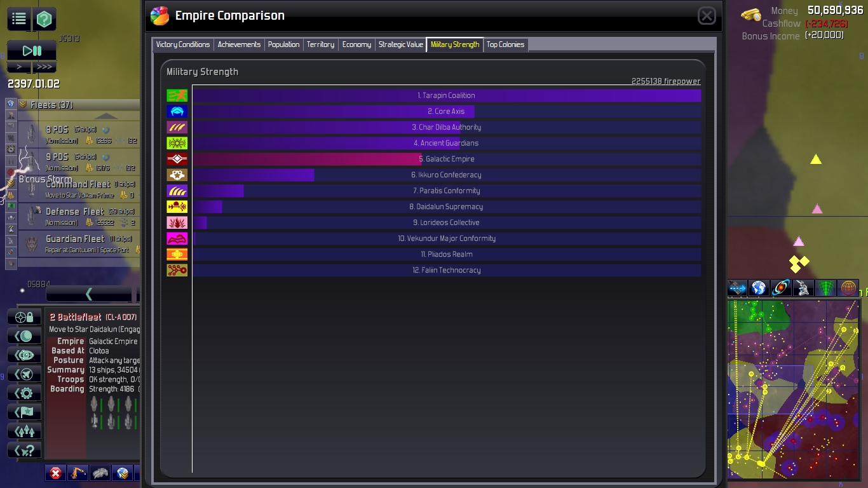Cycle to previous fleet with three-ships button
The height and width of the screenshot is (488, 868).
click(x=24, y=431)
